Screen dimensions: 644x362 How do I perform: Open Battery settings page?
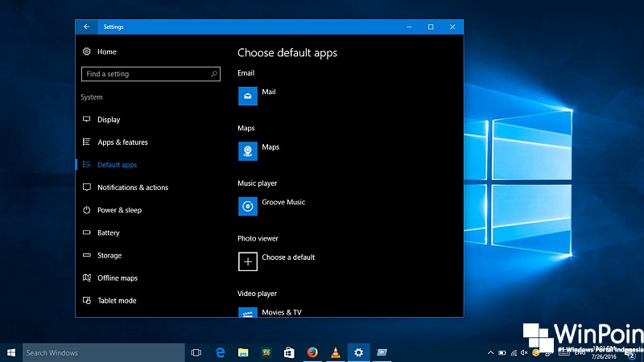[x=108, y=232]
